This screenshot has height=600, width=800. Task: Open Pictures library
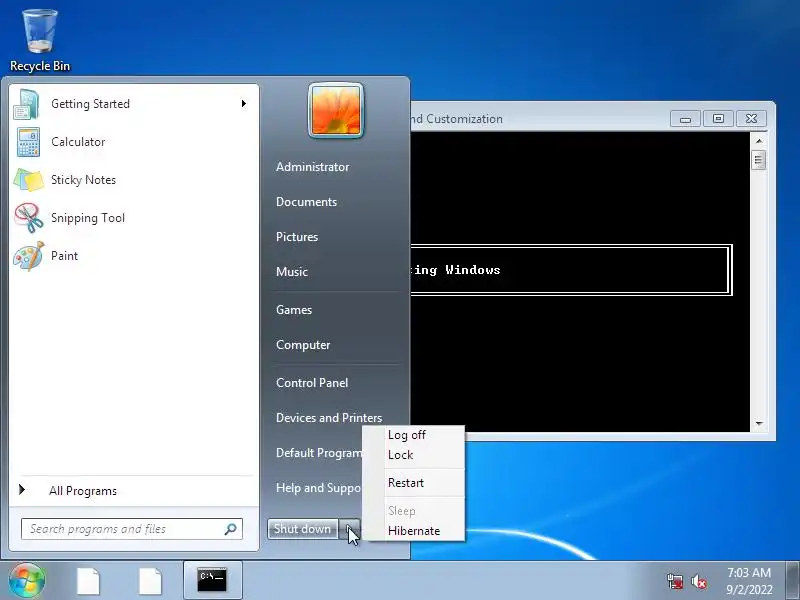[x=297, y=237]
